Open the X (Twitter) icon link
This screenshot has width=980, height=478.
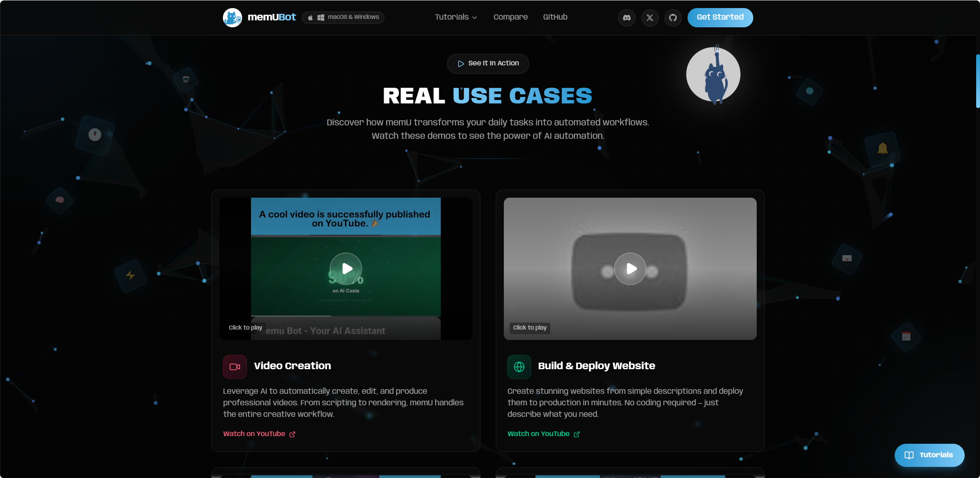tap(650, 18)
